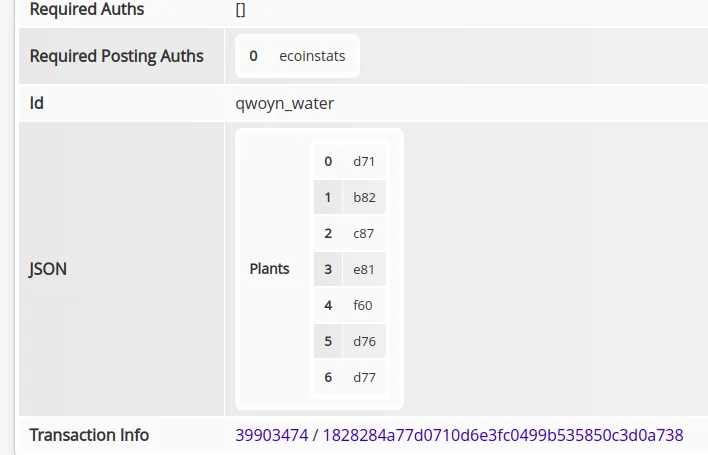Click the Required Posting Auths label

pyautogui.click(x=116, y=56)
